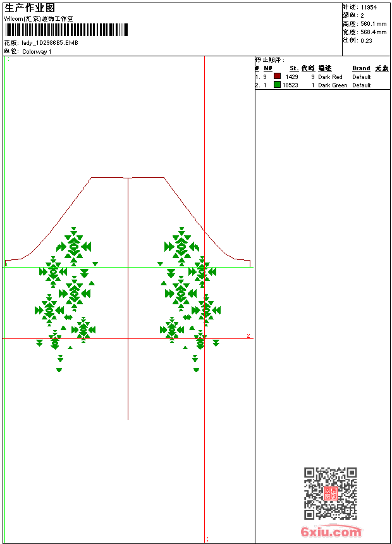
Task: Click the Brand column header
Action: (361, 68)
